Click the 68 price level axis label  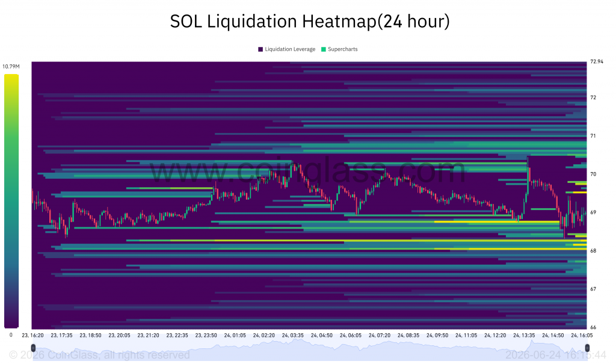(x=593, y=251)
